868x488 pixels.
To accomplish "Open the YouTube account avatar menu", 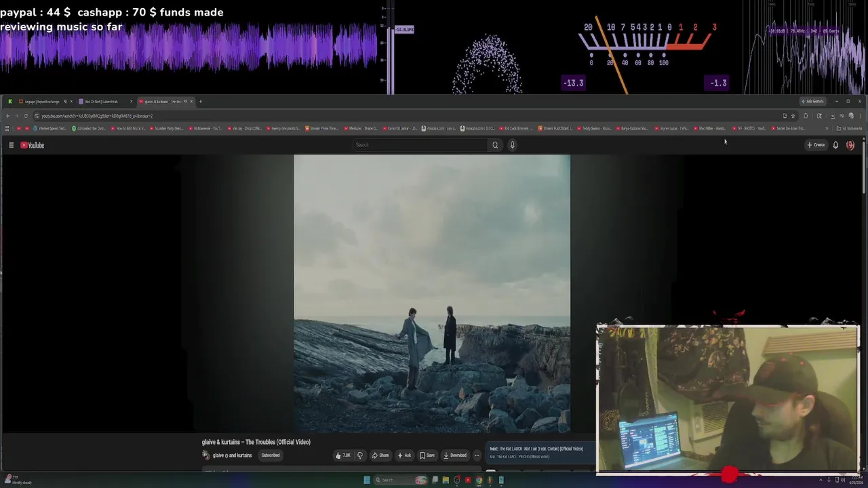I will pos(850,145).
